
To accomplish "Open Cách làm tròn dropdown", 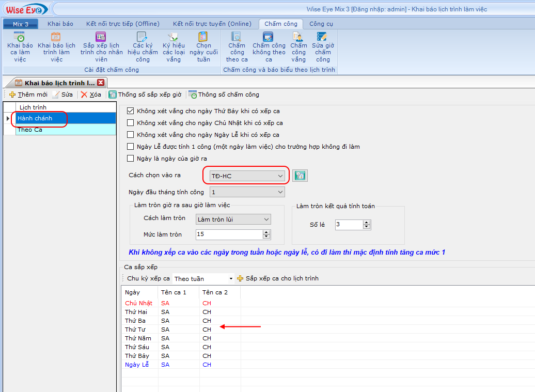I will [266, 219].
